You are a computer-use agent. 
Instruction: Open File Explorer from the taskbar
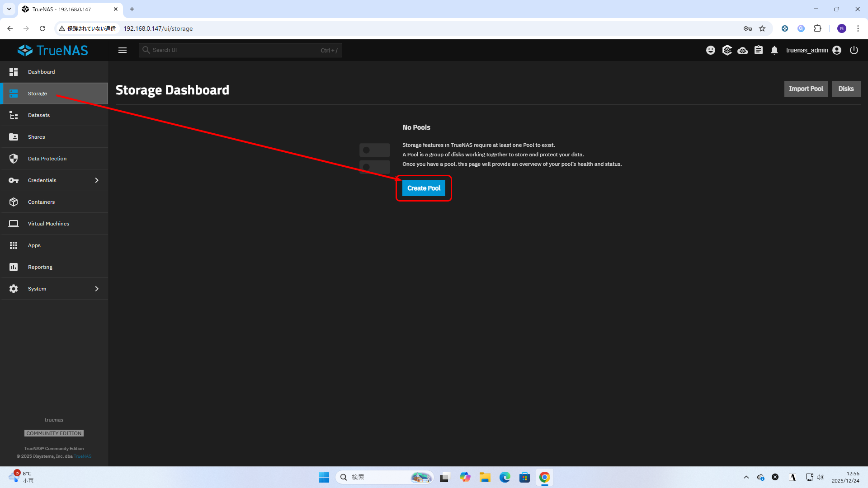(x=485, y=477)
